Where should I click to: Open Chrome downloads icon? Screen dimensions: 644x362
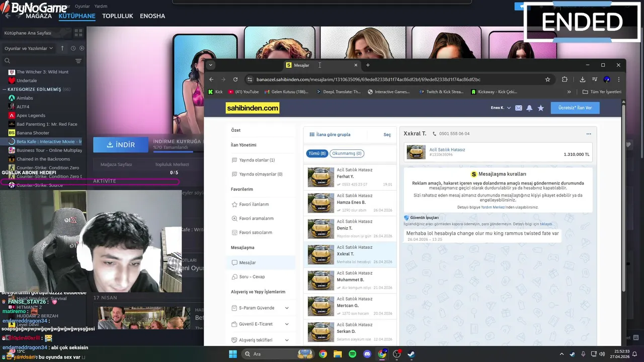coord(582,79)
